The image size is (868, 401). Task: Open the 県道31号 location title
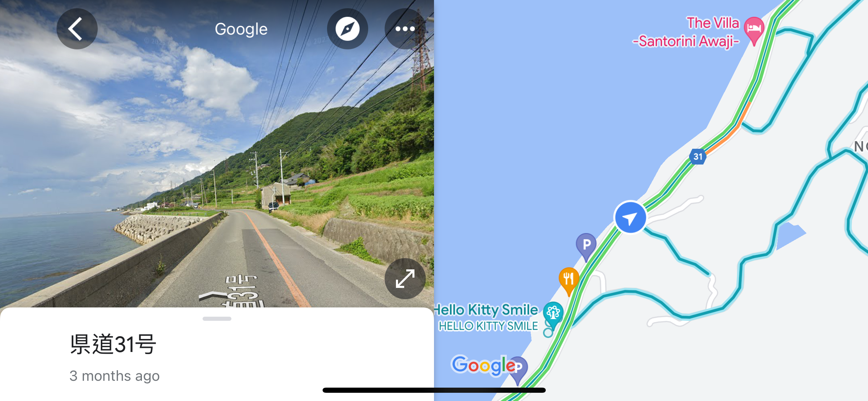coord(113,344)
